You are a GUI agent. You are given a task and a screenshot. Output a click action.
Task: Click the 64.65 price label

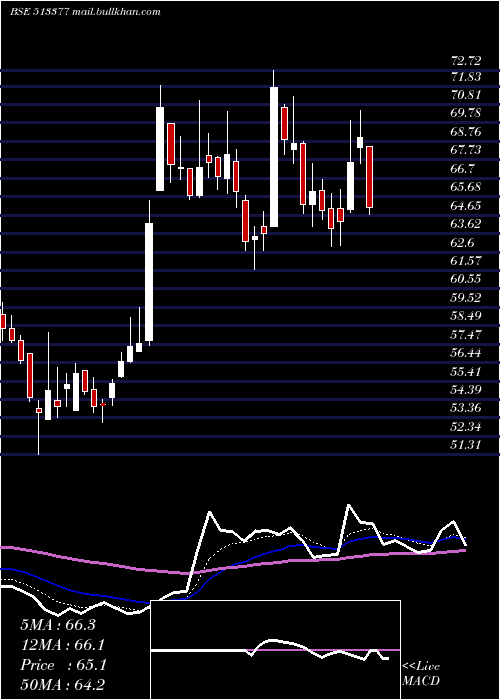(466, 205)
